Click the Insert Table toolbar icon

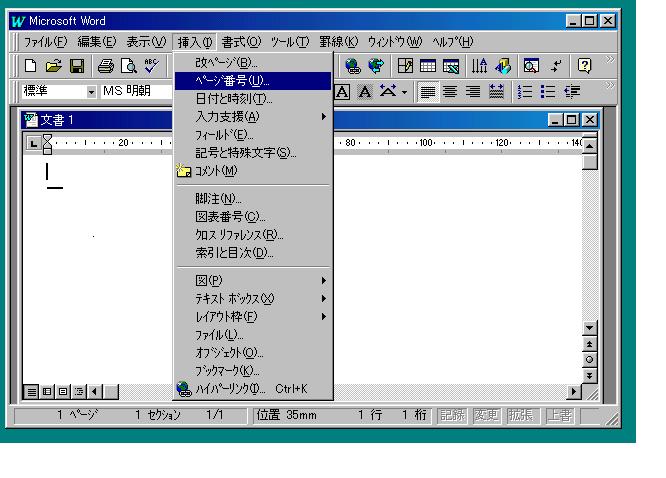tap(428, 66)
